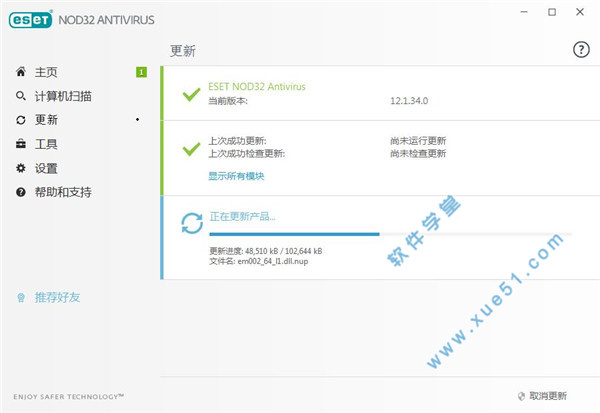
Task: Click the spinning update arrows icon
Action: (x=192, y=223)
